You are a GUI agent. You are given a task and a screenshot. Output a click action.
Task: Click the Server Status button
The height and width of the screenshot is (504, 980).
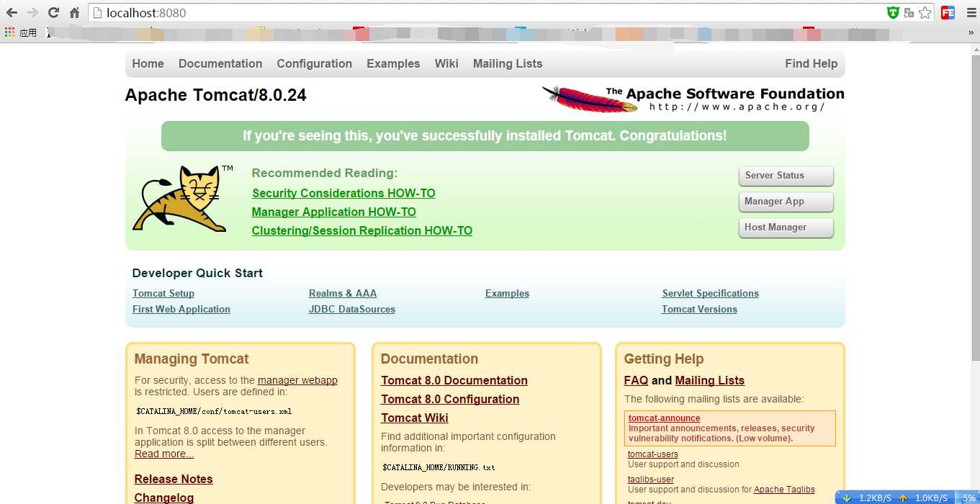point(786,176)
